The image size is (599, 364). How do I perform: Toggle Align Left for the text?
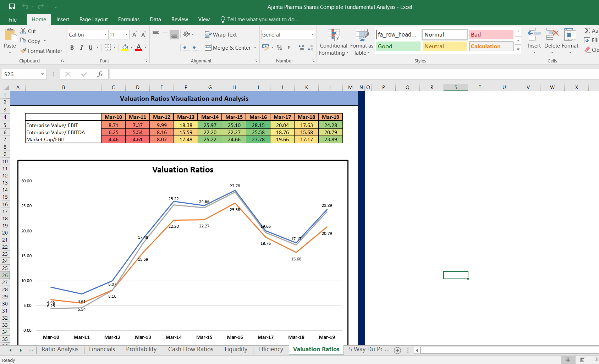click(x=156, y=48)
